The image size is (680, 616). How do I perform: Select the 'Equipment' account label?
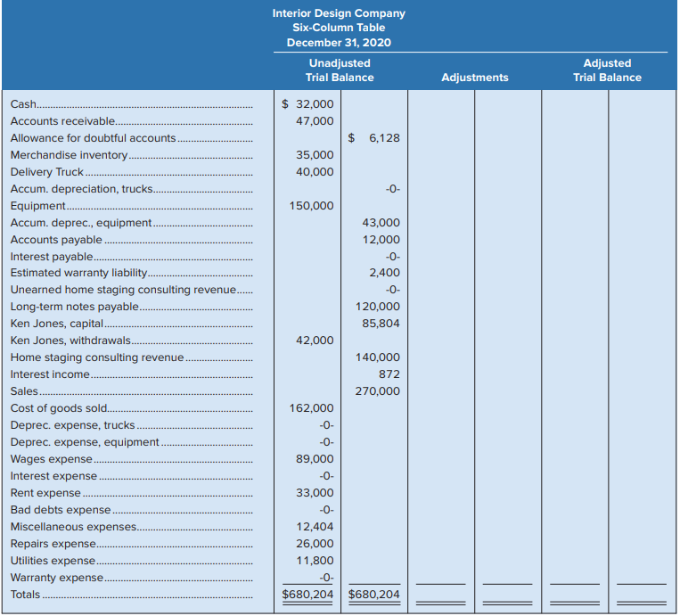[x=37, y=206]
